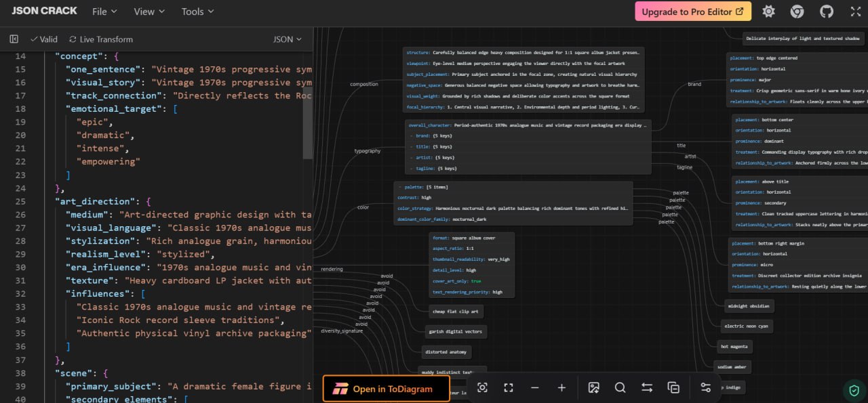
Task: Open the settings gear icon in header
Action: [x=768, y=12]
